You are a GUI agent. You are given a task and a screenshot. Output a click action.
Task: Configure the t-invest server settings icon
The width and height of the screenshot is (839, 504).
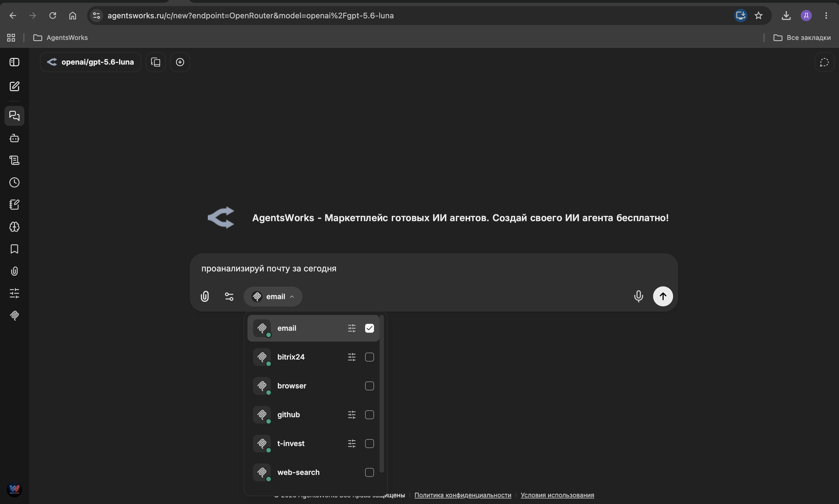tap(352, 444)
